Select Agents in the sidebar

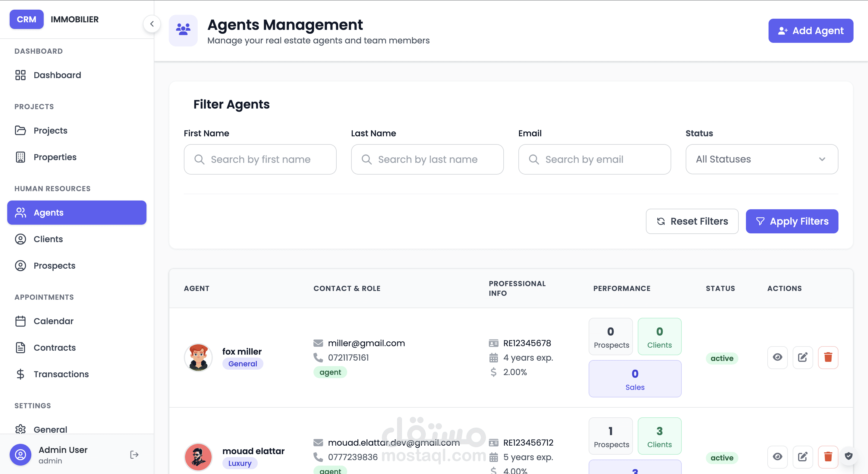[x=77, y=213]
